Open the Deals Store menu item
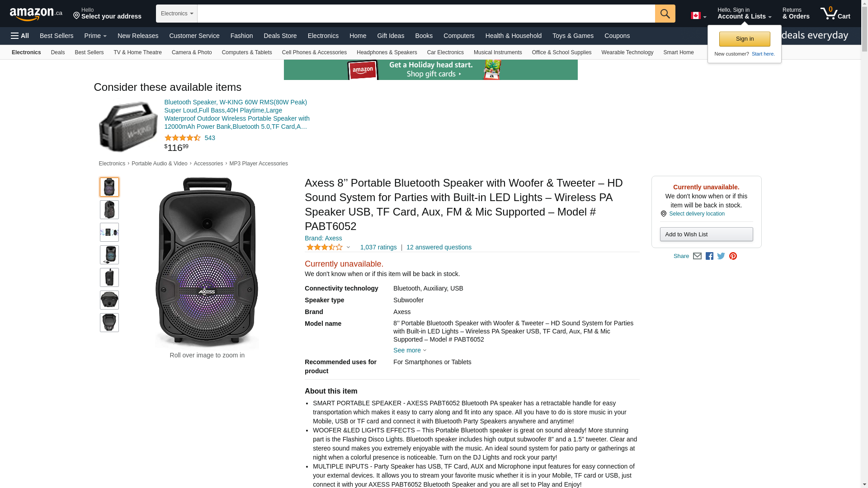This screenshot has height=488, width=868. point(280,36)
